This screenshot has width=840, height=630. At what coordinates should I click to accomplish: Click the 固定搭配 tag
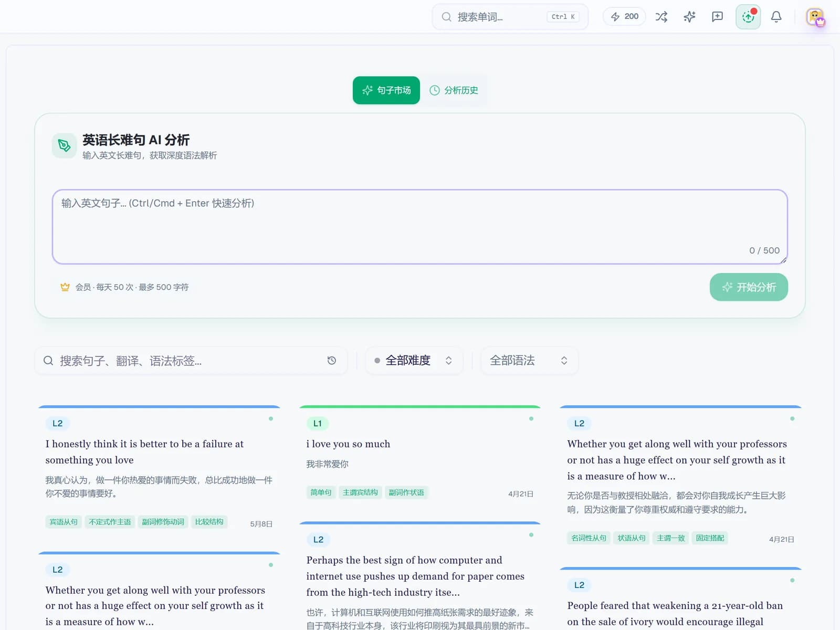tap(710, 538)
